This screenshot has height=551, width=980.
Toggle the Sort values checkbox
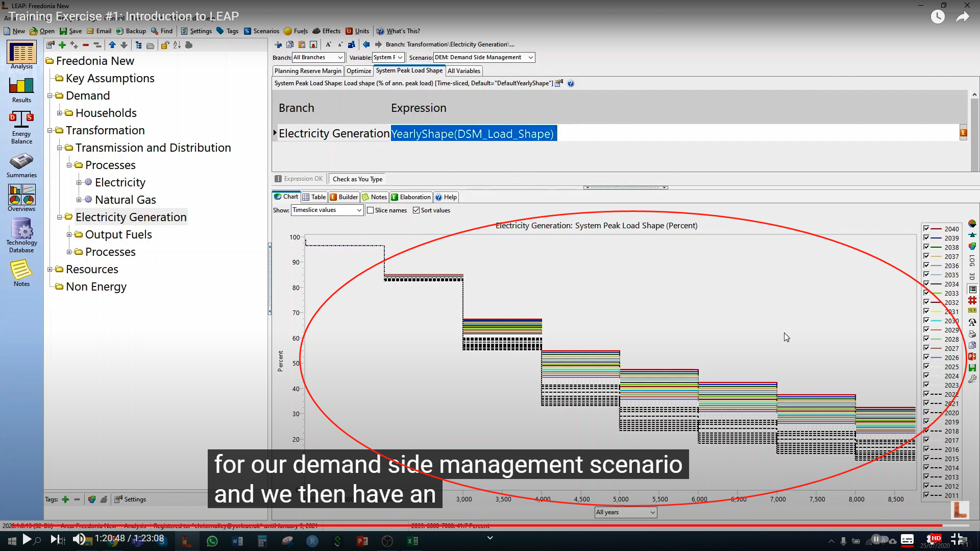[416, 210]
